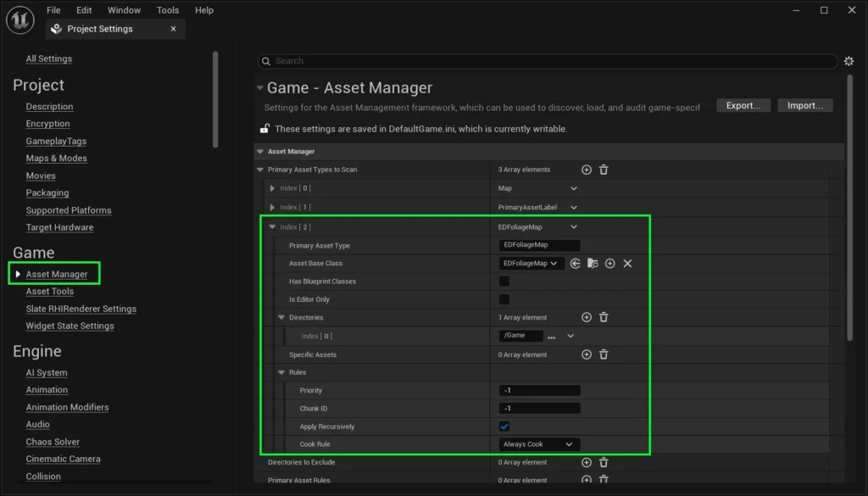The height and width of the screenshot is (496, 868).
Task: Browse to Asset Base Class in Content Browser
Action: tap(593, 264)
